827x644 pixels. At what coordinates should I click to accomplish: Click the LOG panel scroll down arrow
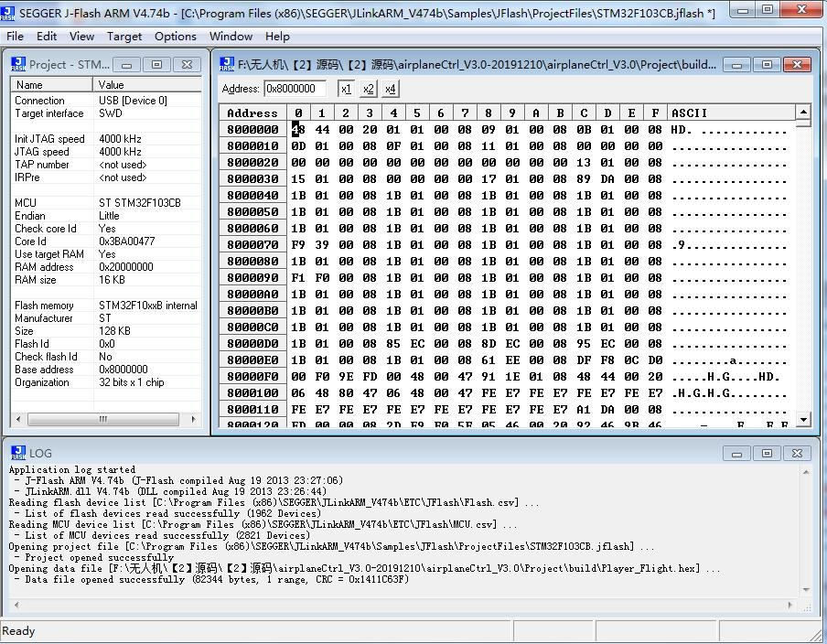806,590
